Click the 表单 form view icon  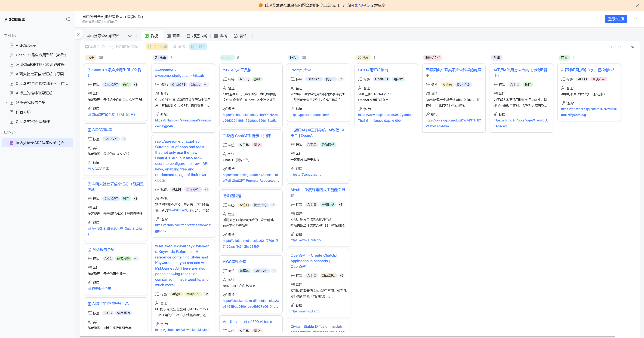(235, 36)
